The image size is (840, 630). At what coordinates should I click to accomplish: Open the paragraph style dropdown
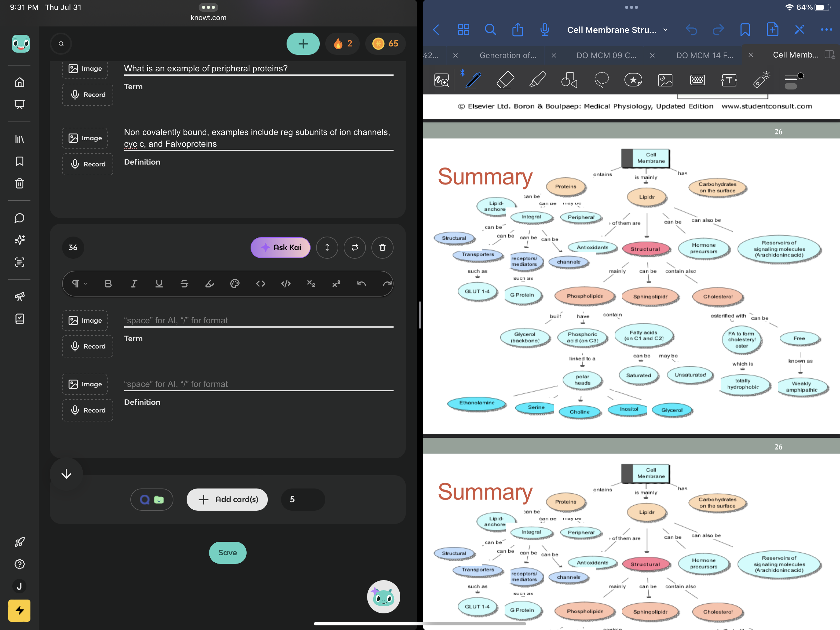click(x=79, y=283)
